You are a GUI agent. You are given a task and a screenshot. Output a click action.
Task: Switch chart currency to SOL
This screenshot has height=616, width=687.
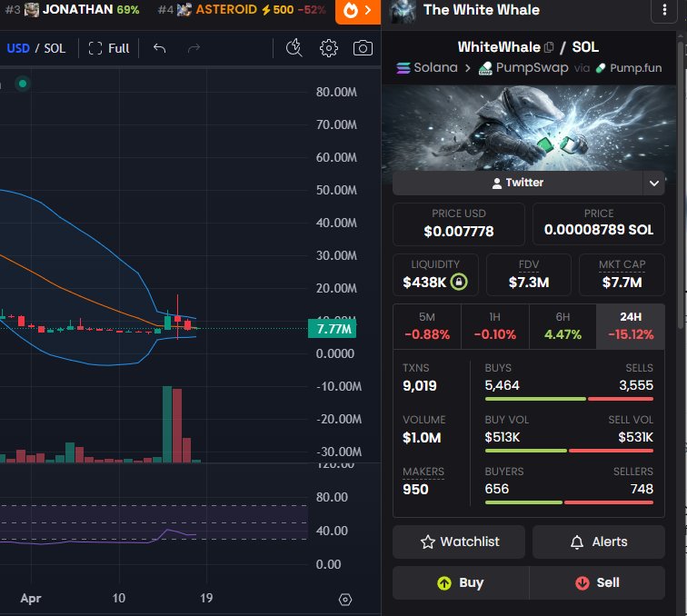coord(55,48)
